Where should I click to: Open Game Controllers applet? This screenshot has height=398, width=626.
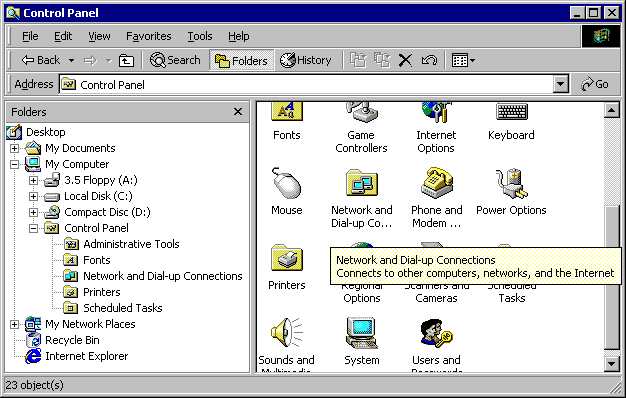coord(361,112)
